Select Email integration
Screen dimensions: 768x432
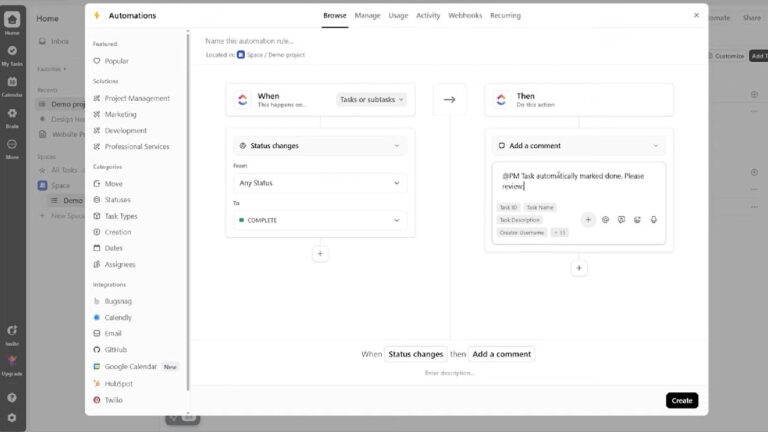[x=107, y=334]
